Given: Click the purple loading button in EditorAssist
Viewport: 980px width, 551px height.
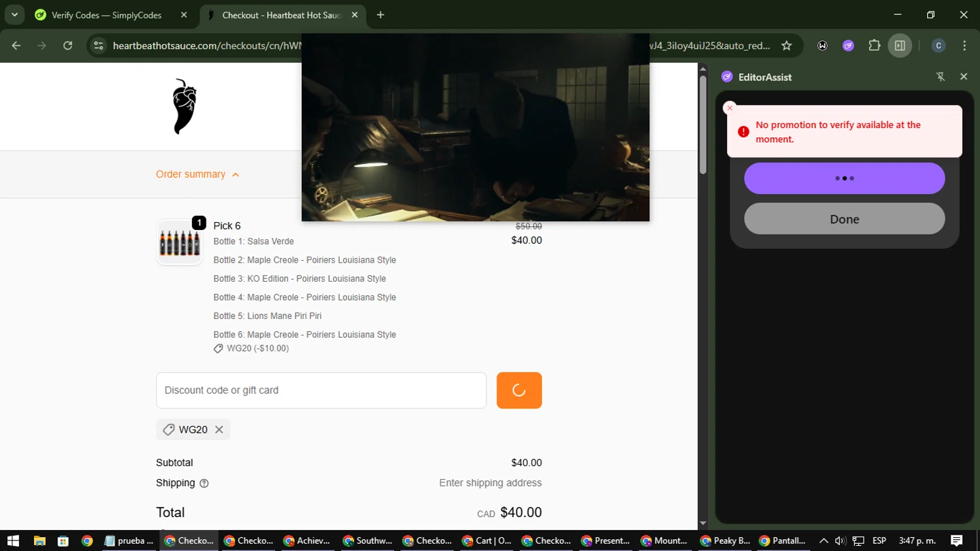Looking at the screenshot, I should 844,178.
